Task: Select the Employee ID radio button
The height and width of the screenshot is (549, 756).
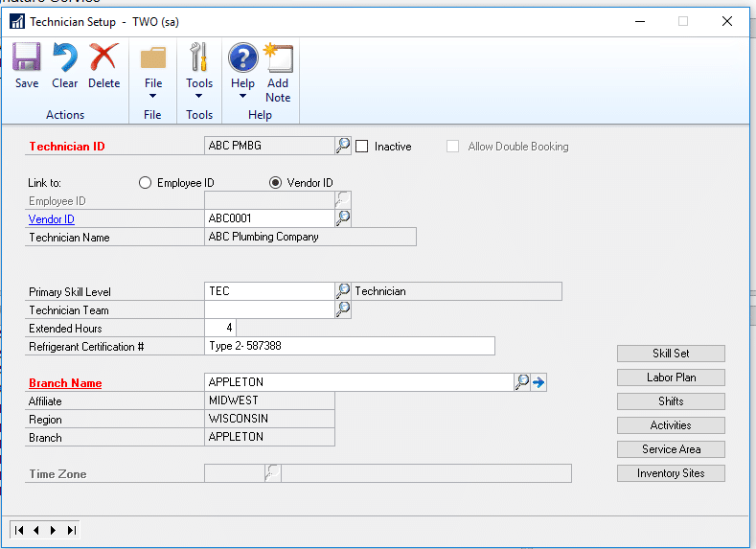Action: 145,183
